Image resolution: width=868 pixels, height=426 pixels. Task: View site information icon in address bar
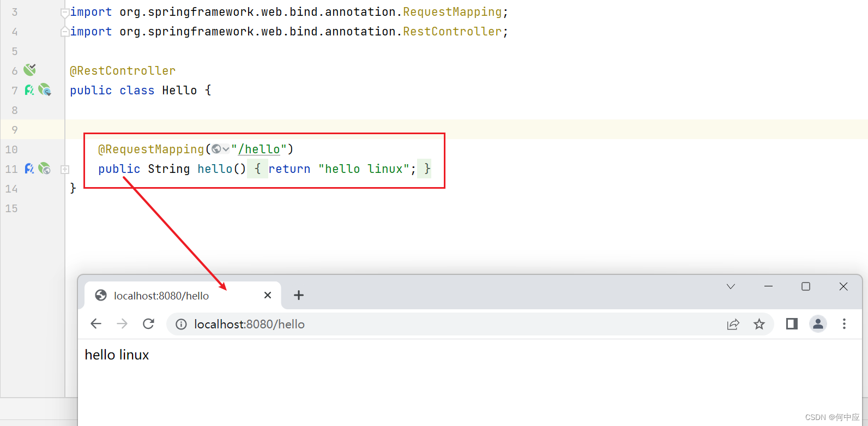click(x=181, y=325)
